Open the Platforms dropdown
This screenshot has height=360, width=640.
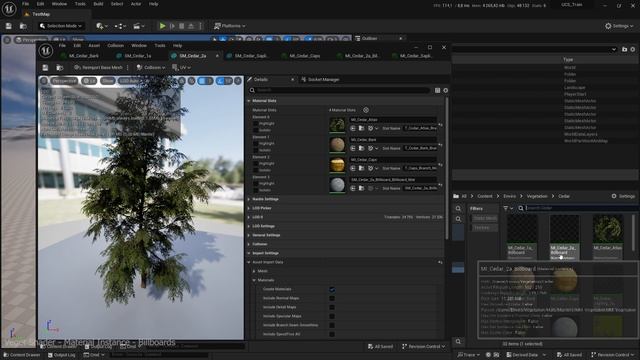click(230, 26)
